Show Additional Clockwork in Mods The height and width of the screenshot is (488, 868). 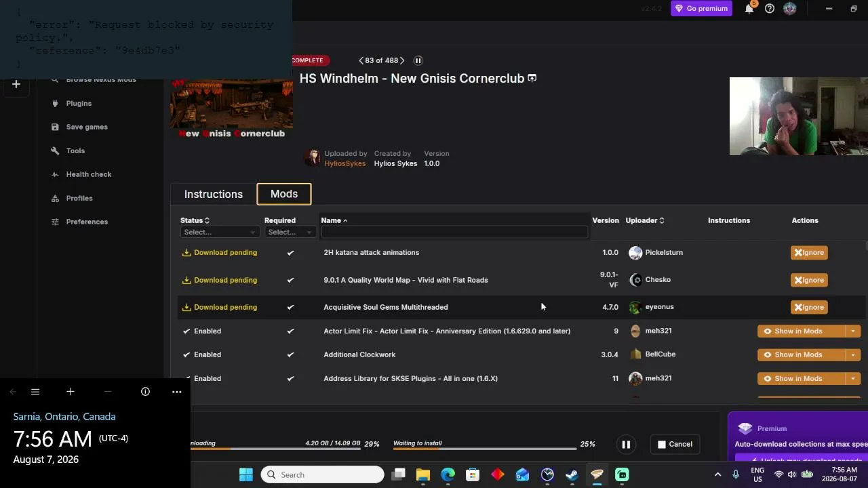pyautogui.click(x=801, y=354)
